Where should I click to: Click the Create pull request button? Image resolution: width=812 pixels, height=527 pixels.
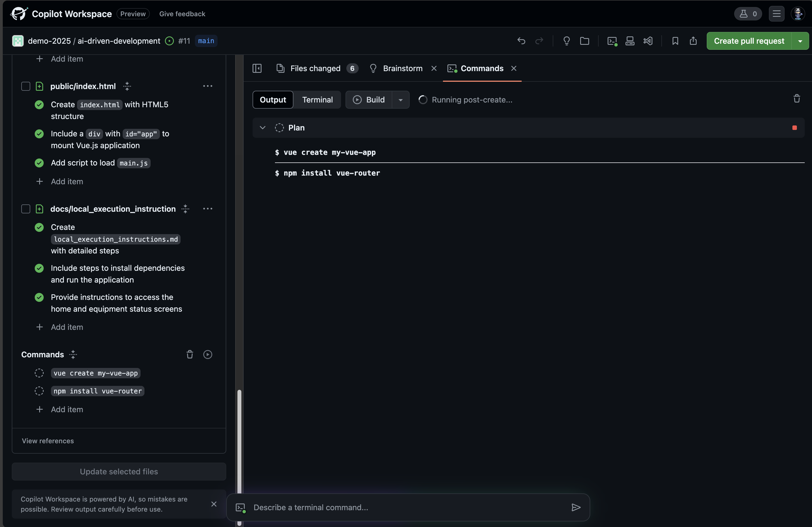749,41
